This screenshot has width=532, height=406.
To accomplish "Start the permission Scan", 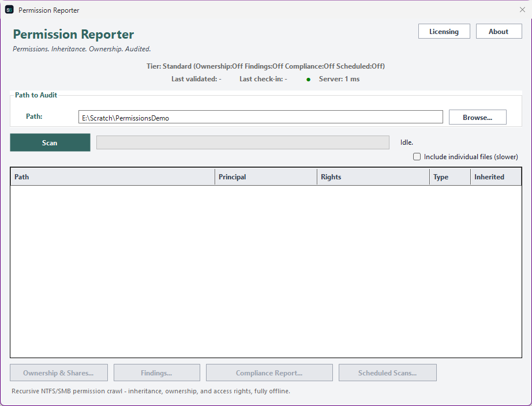I will click(x=50, y=142).
